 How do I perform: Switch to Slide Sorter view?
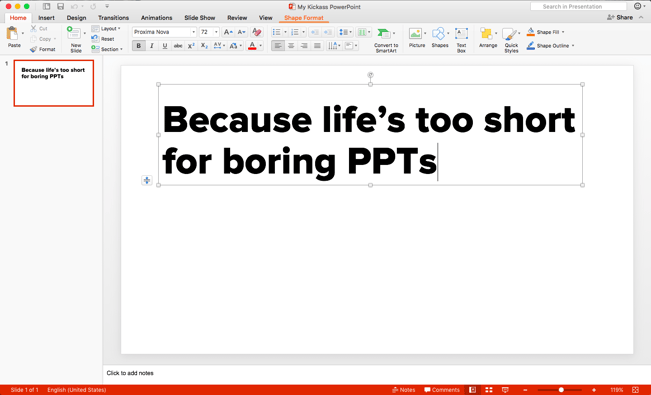489,390
